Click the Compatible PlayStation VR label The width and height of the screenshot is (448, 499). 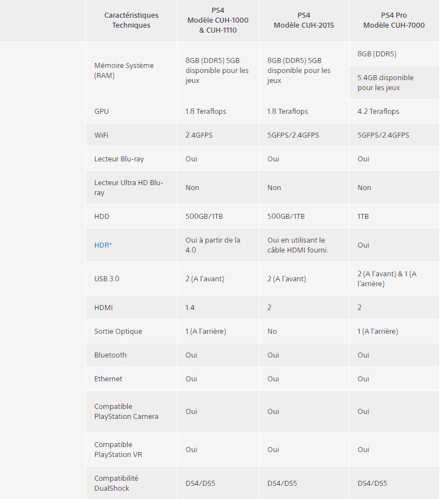(121, 449)
